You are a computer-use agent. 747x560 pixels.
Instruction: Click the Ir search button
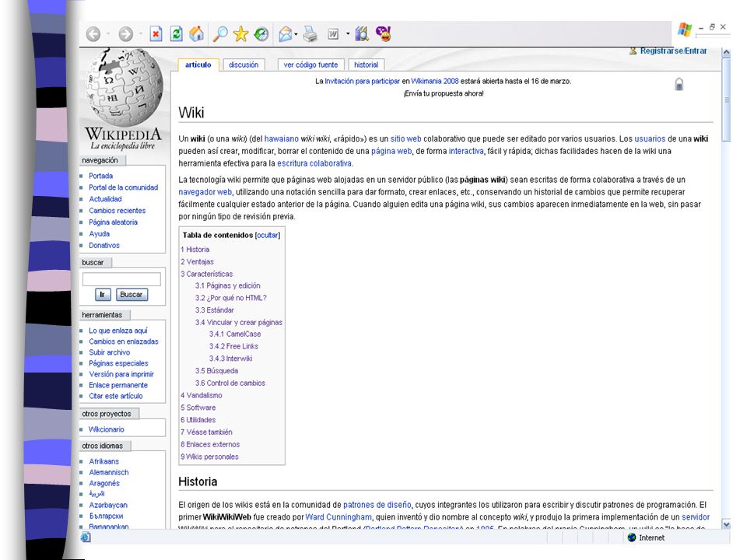[x=103, y=295]
